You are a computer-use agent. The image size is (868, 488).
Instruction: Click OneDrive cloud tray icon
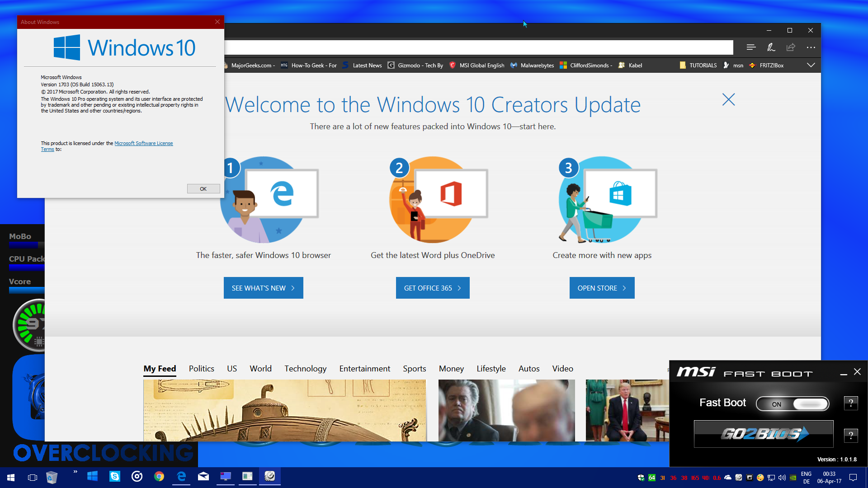tap(728, 478)
